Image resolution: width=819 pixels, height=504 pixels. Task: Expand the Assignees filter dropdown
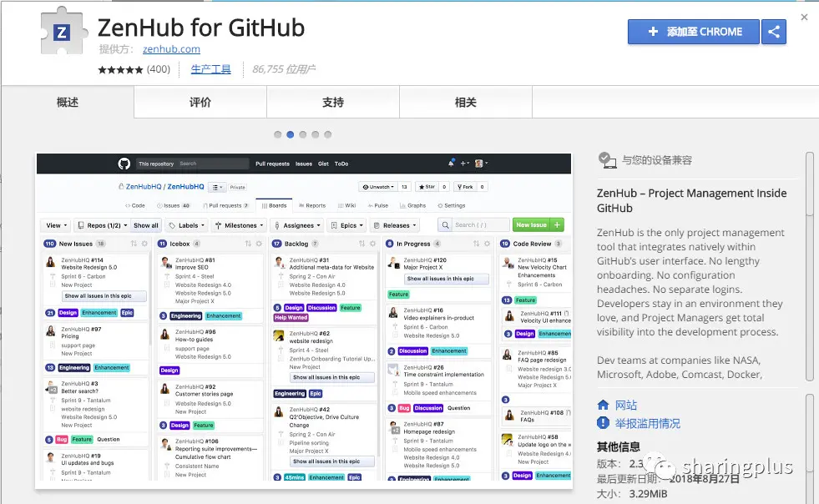click(296, 225)
